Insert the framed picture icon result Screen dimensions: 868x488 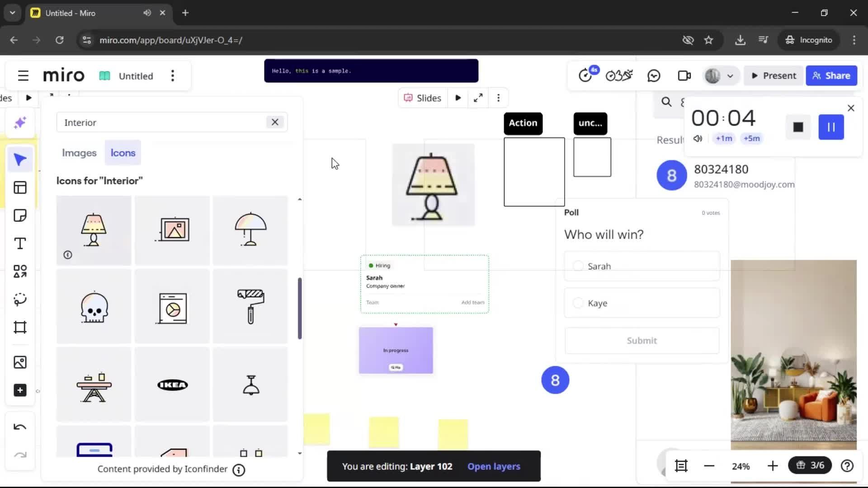[x=172, y=230]
